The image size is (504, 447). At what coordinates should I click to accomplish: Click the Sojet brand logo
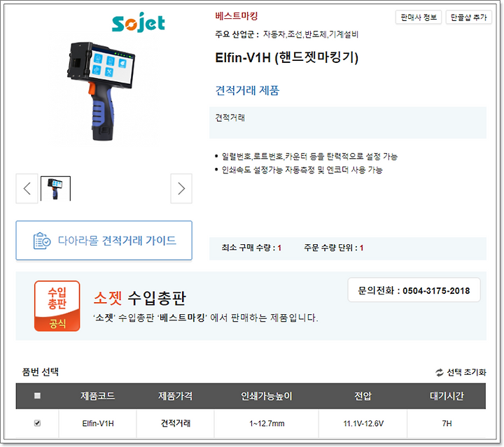point(138,22)
